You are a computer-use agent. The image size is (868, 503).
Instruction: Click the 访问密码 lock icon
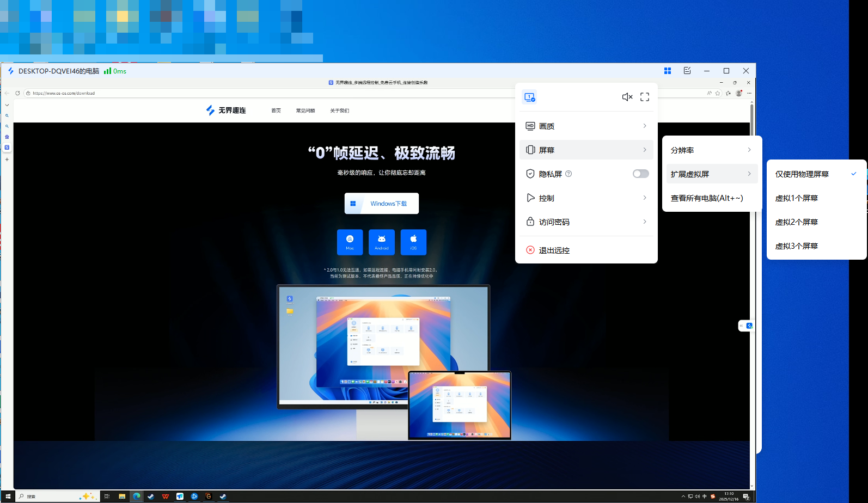click(x=530, y=222)
